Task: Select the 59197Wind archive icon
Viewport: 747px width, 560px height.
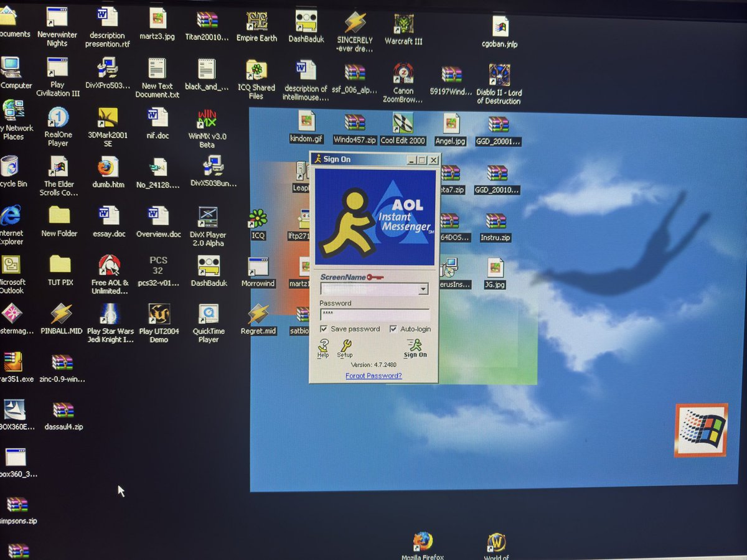Action: pyautogui.click(x=452, y=75)
